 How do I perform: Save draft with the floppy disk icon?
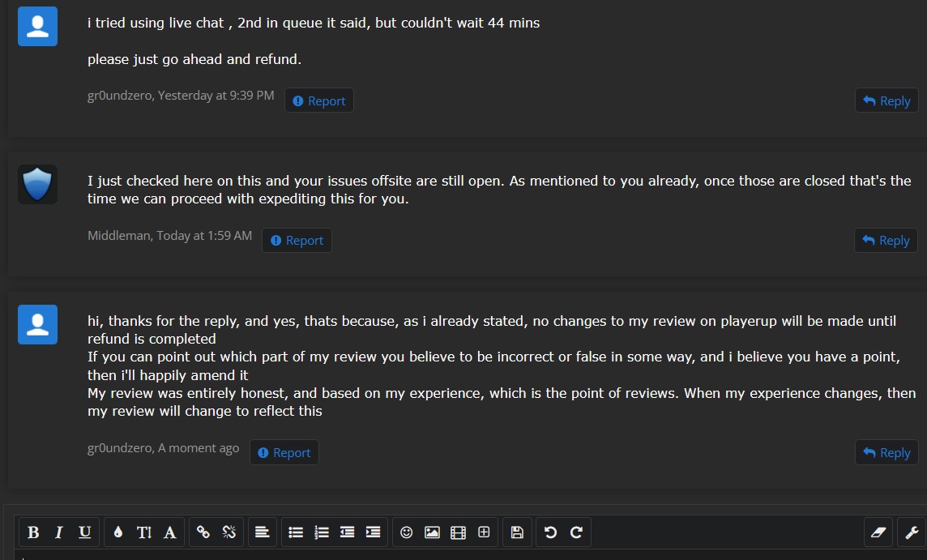(x=517, y=532)
